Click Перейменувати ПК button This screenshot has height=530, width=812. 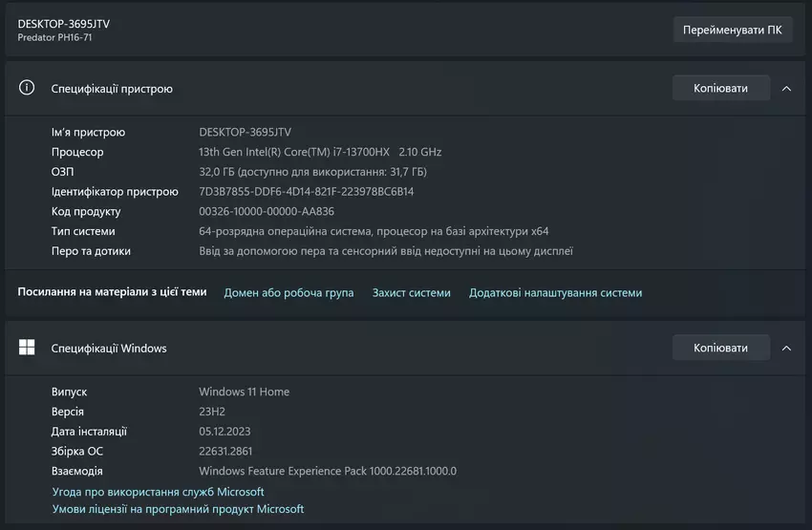pyautogui.click(x=732, y=30)
